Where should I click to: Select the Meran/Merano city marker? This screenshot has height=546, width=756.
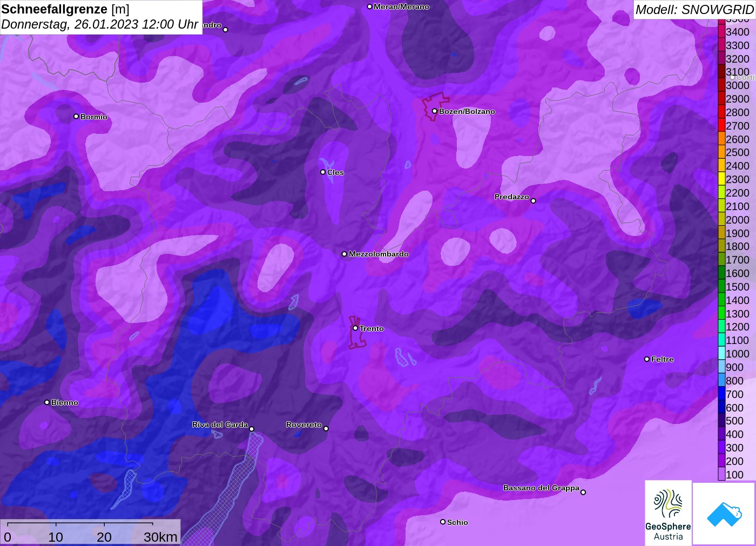(369, 7)
